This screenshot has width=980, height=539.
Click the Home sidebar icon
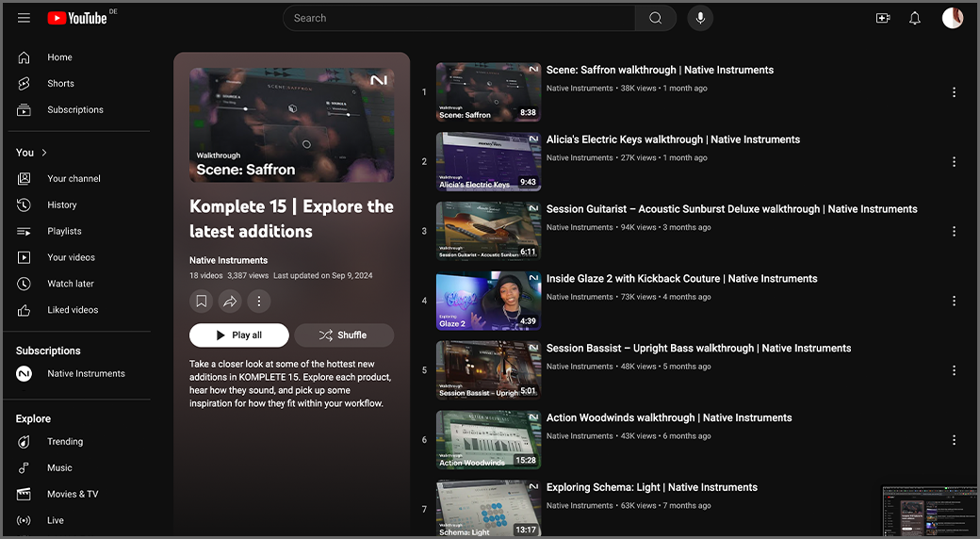24,57
